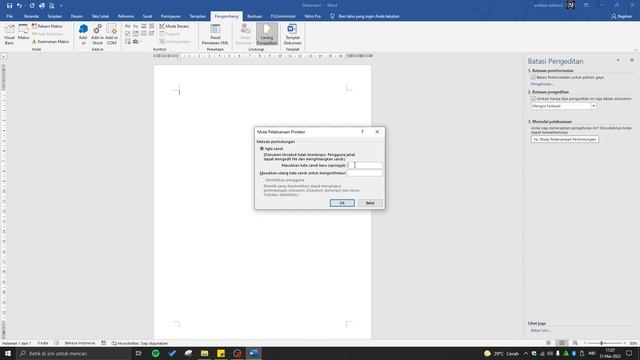640x360 pixels.
Task: Switch to the Tampilan tab
Action: [x=198, y=16]
